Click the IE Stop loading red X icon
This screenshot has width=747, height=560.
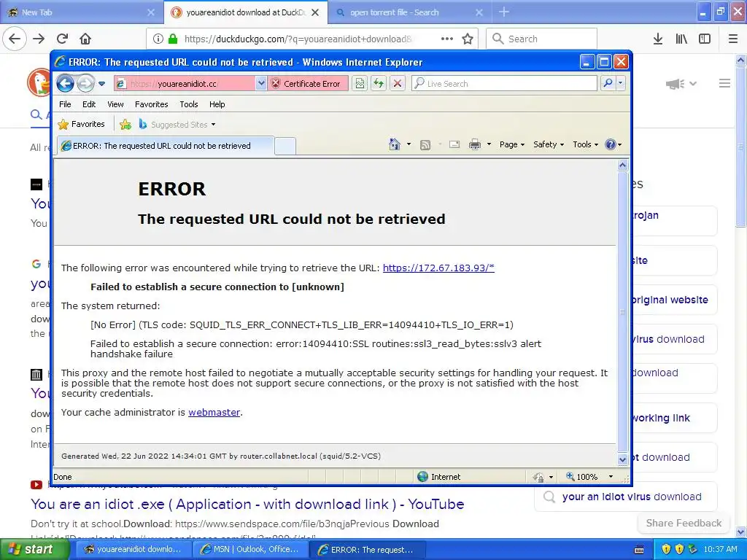[x=398, y=84]
